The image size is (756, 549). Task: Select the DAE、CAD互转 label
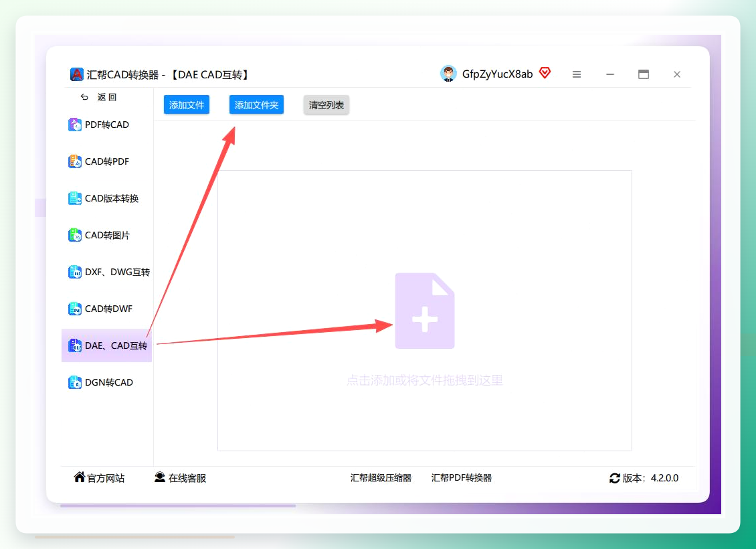click(x=116, y=345)
